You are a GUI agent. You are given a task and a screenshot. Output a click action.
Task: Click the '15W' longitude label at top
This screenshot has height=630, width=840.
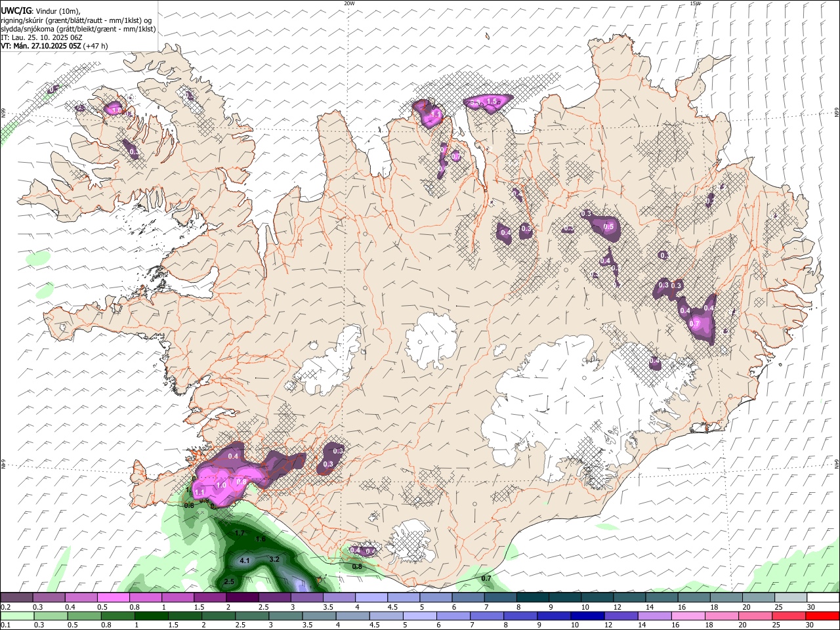pyautogui.click(x=695, y=3)
